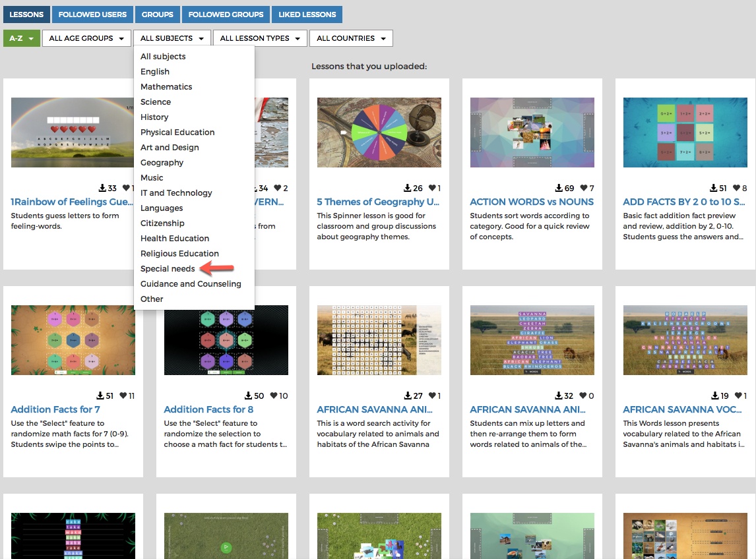Click download icon on African Savanna word search
This screenshot has height=559, width=756.
click(x=408, y=396)
